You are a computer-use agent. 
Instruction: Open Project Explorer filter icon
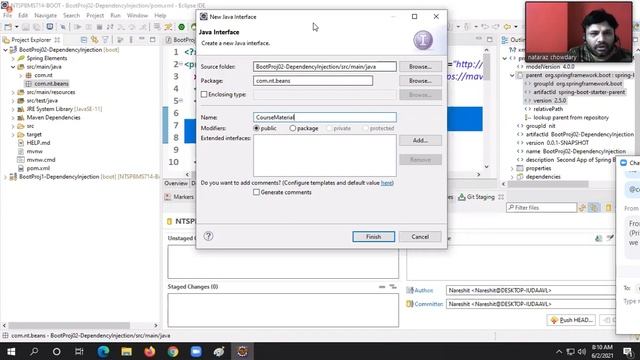tap(106, 40)
